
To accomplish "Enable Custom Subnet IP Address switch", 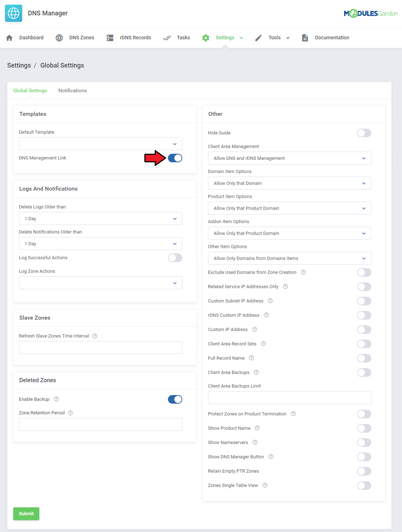I will tap(364, 301).
